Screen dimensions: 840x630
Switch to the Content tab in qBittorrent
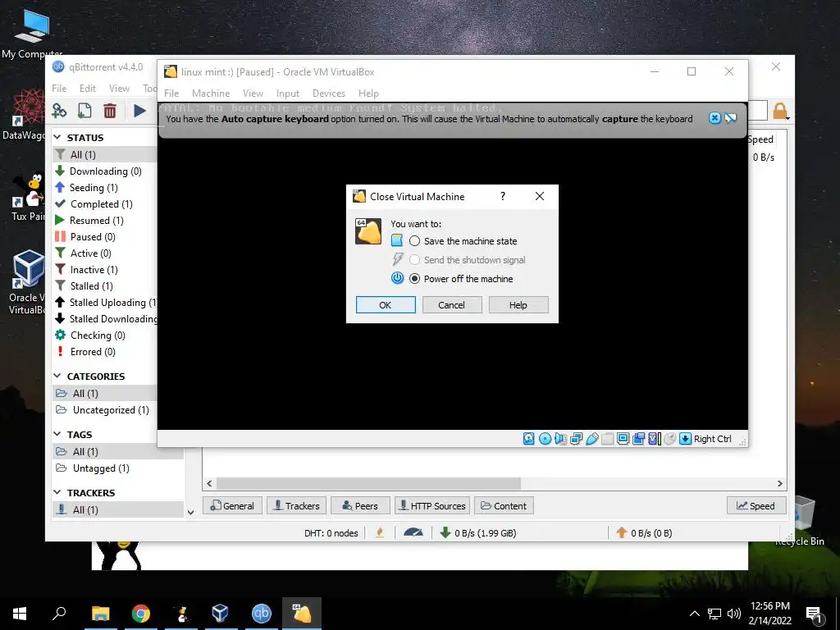point(504,505)
